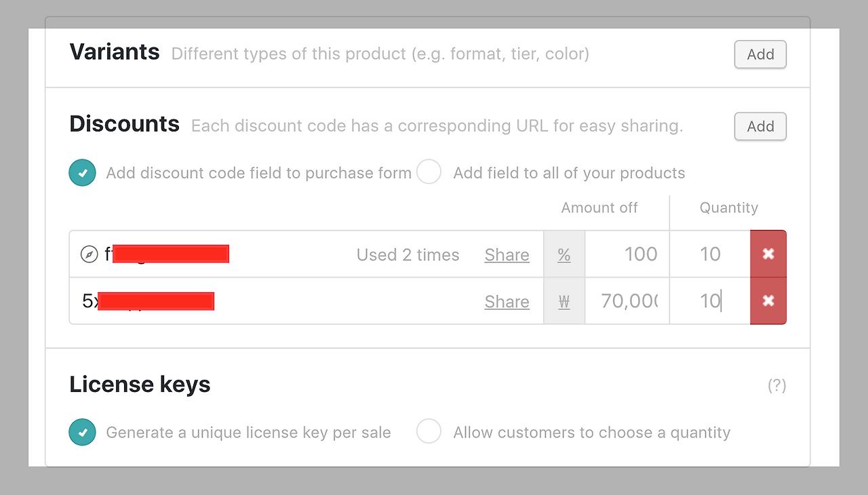Enable Allow customers to choose a quantity
This screenshot has width=868, height=495.
click(x=429, y=431)
